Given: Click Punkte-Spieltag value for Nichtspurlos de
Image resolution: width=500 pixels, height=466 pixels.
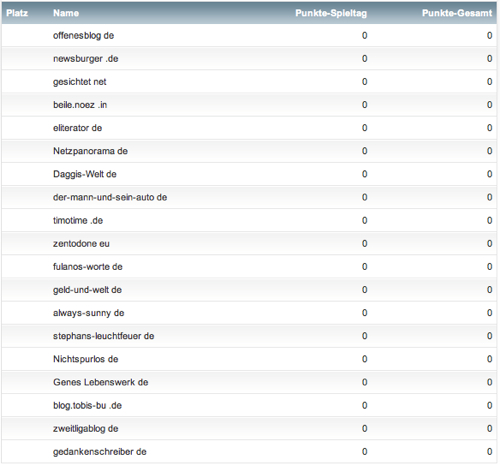Looking at the screenshot, I should click(364, 359).
